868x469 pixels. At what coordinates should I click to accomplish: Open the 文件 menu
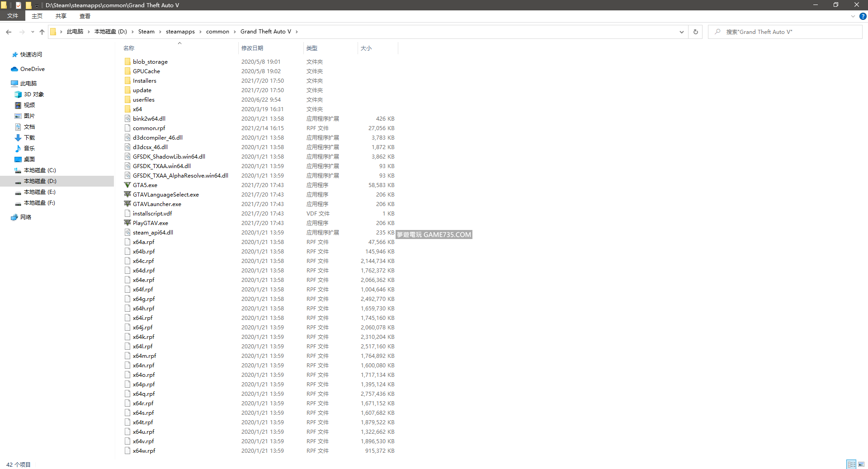(x=13, y=16)
